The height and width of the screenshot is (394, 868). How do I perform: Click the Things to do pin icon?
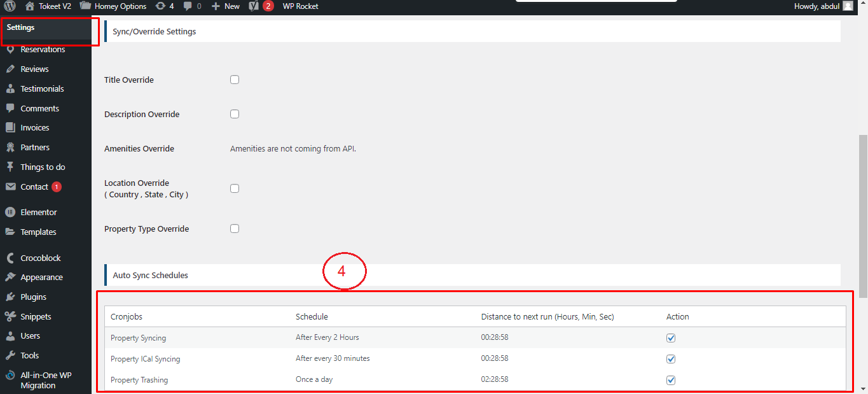pos(10,167)
